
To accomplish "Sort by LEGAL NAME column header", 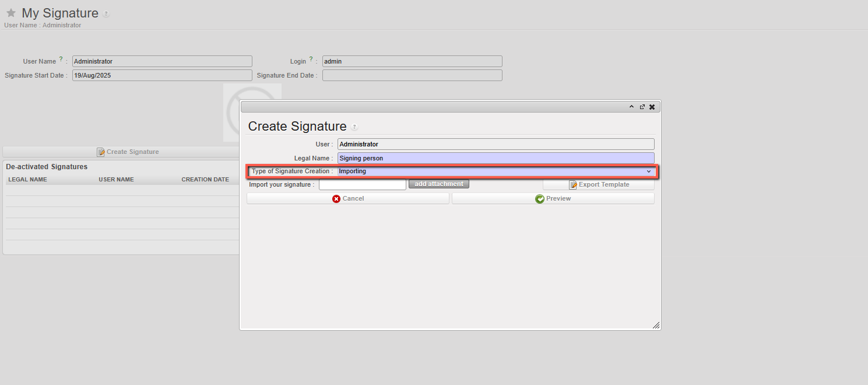I will [x=27, y=180].
